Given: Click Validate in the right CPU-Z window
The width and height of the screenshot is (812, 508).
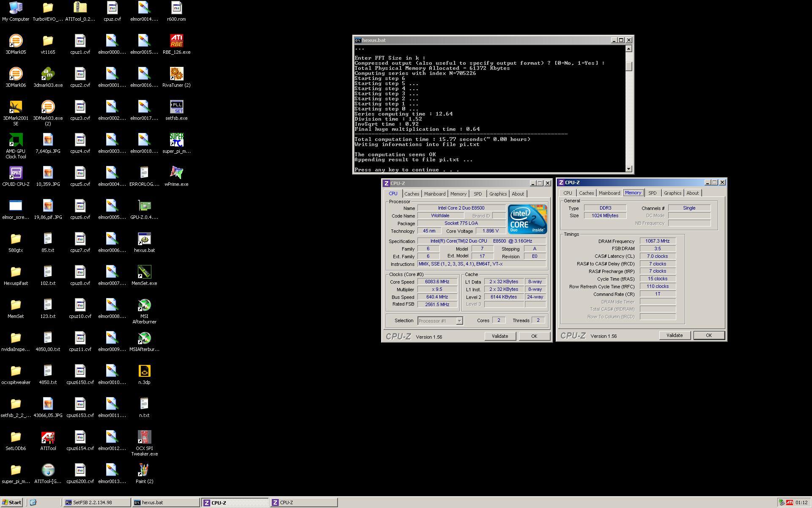Looking at the screenshot, I should (675, 335).
